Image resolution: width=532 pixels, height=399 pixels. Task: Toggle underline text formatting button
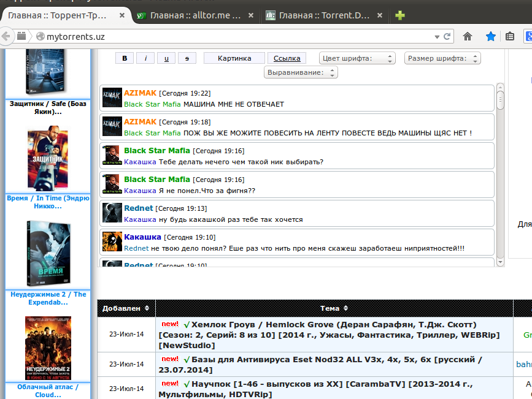166,58
